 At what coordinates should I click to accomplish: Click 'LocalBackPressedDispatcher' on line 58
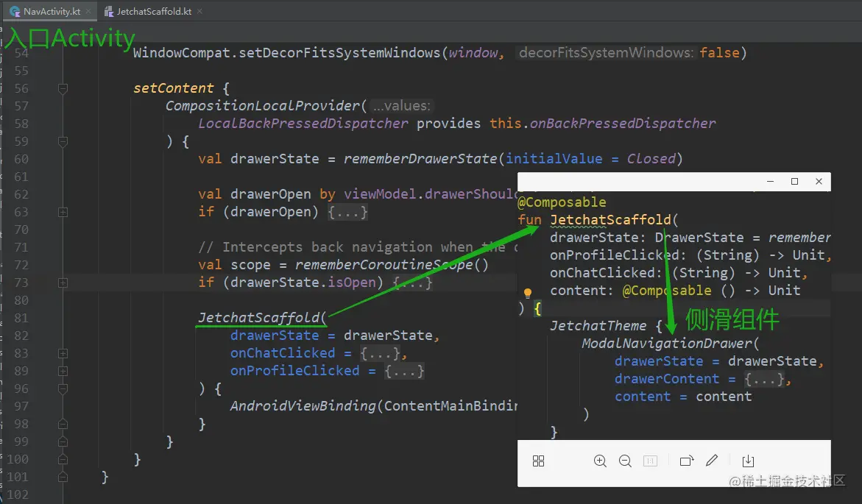click(x=303, y=123)
